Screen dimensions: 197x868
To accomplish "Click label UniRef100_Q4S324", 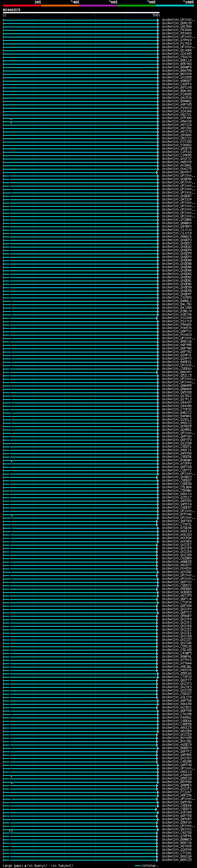I will pos(177,199).
